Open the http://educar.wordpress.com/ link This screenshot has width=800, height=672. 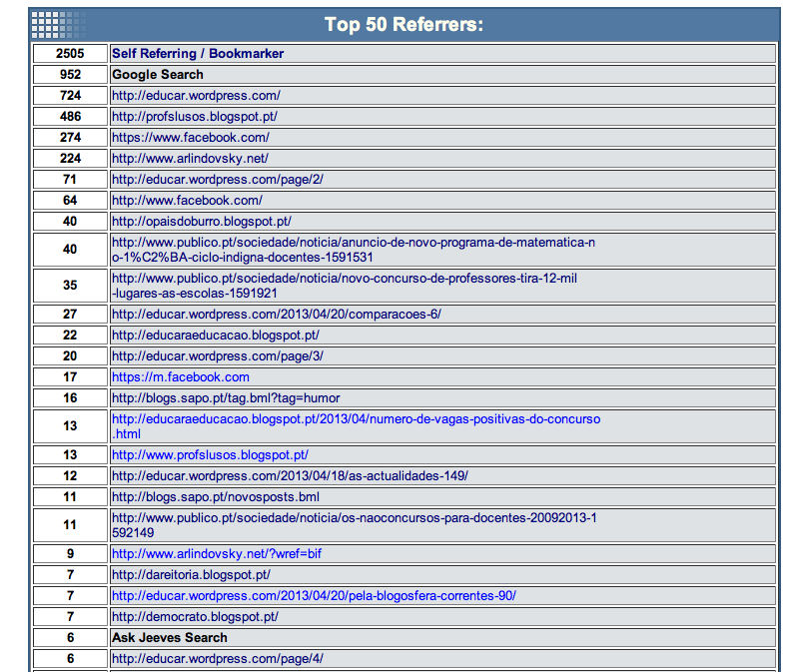tap(196, 96)
